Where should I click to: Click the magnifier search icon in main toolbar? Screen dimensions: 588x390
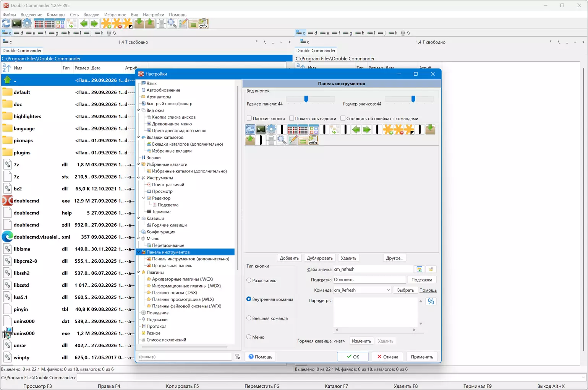click(172, 24)
